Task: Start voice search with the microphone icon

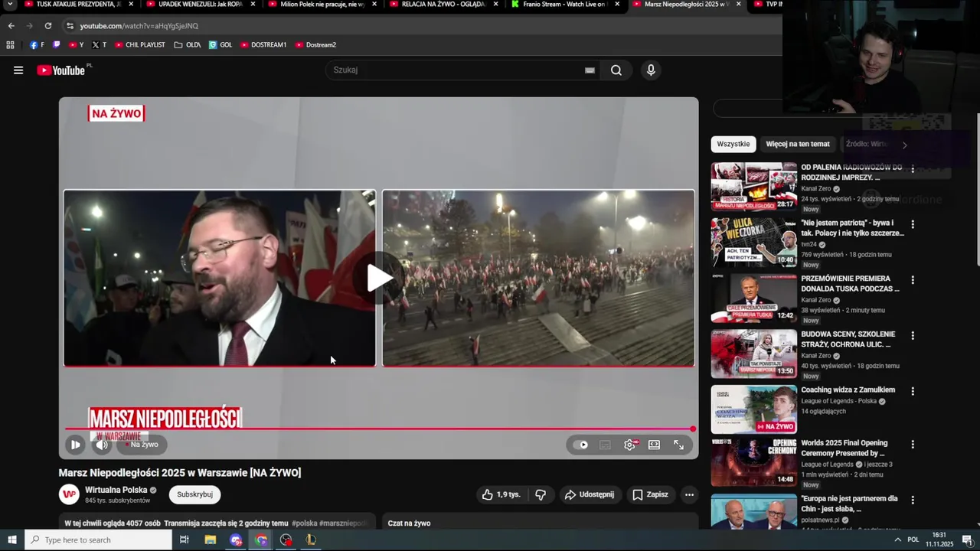Action: 651,70
